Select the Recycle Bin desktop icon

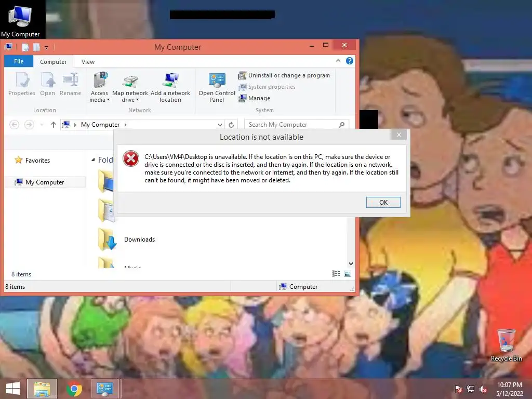click(x=506, y=345)
